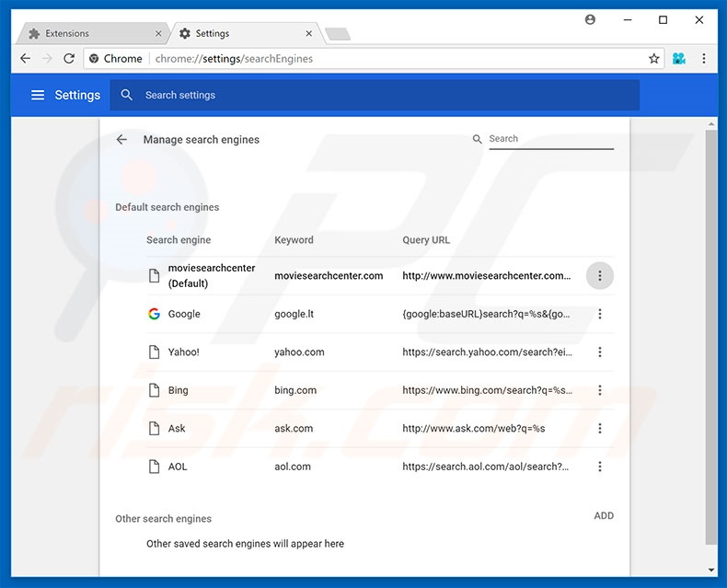Click the {google:baseURL}search query URL
This screenshot has width=727, height=588.
[486, 314]
